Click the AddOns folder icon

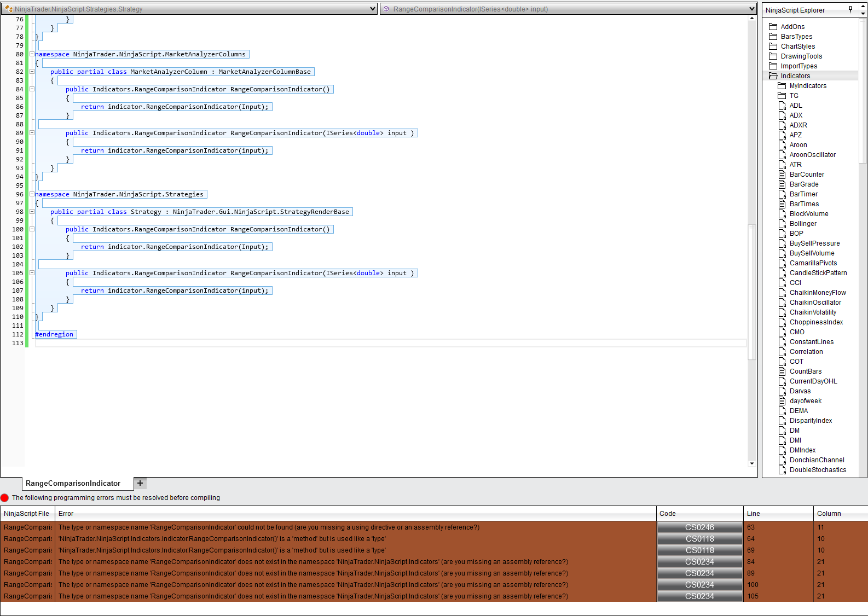[x=773, y=27]
